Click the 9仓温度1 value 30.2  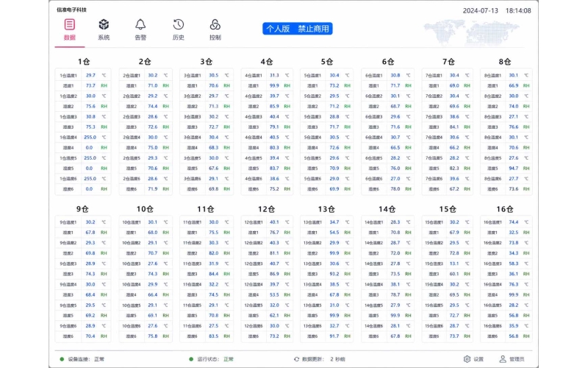(x=90, y=222)
